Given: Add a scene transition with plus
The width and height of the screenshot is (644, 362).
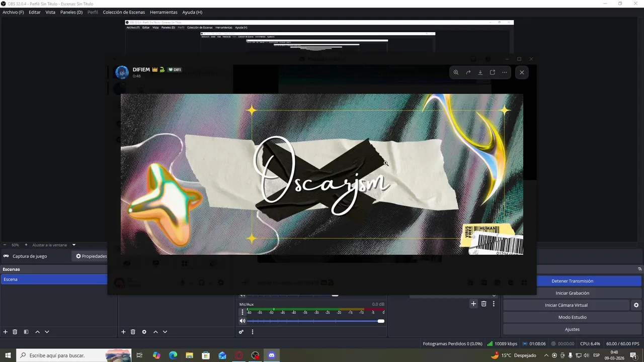Looking at the screenshot, I should [x=473, y=304].
